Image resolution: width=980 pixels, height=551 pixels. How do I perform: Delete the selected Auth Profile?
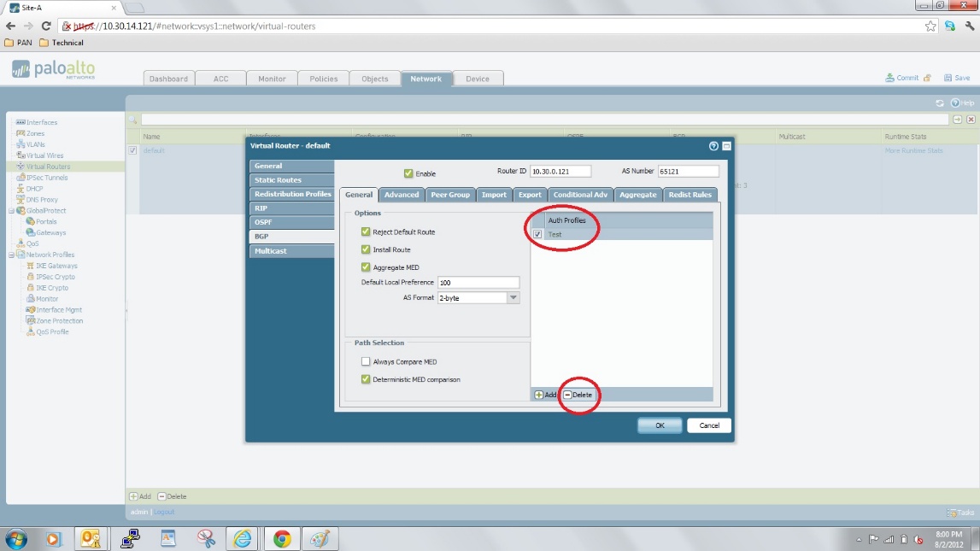[578, 395]
